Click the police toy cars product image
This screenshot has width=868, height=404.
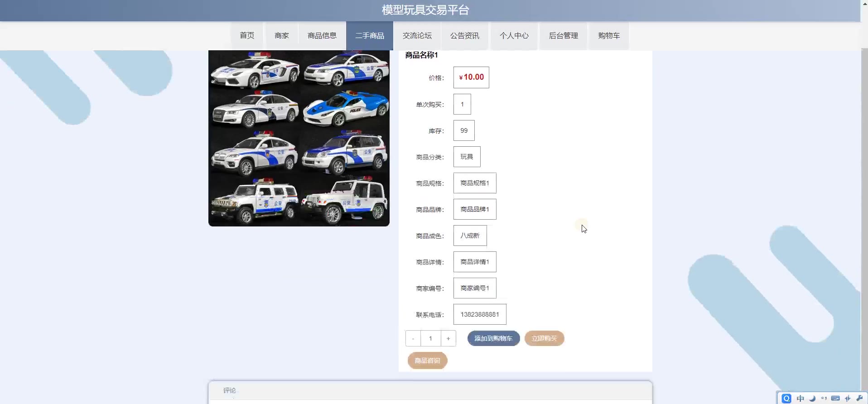(x=299, y=138)
